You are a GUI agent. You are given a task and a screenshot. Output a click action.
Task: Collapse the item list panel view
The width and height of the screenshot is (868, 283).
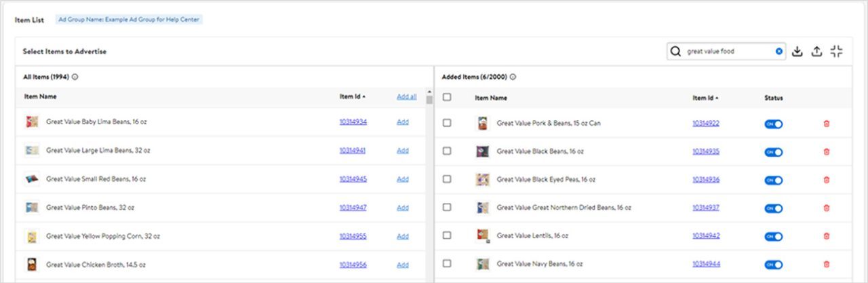pyautogui.click(x=836, y=52)
